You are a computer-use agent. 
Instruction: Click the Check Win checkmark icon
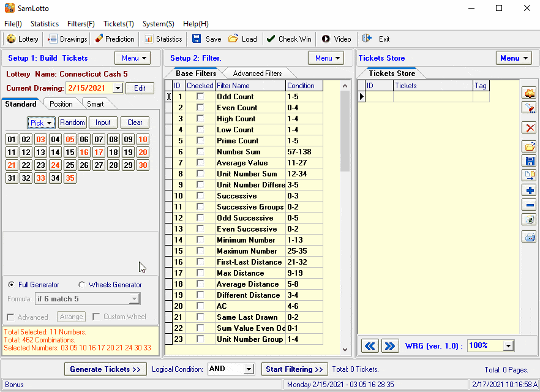click(271, 39)
